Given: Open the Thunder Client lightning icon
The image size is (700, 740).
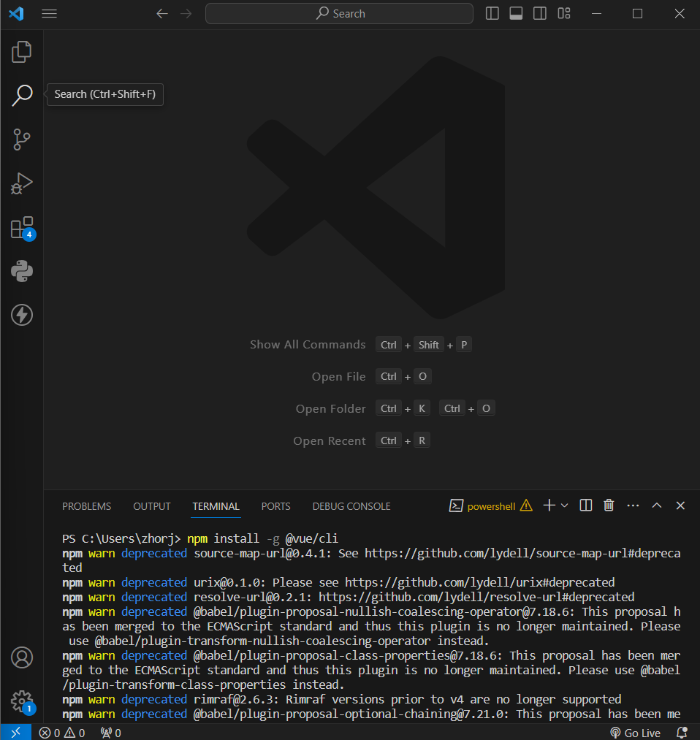Looking at the screenshot, I should click(x=22, y=315).
